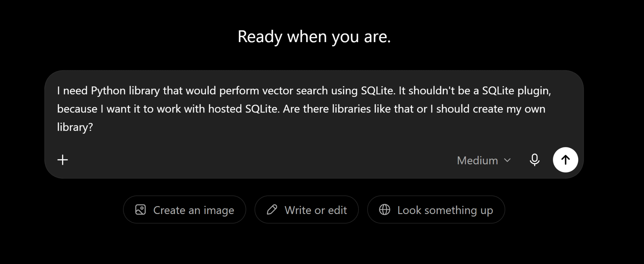Start voice dictation with the microphone
The image size is (644, 264).
point(534,160)
